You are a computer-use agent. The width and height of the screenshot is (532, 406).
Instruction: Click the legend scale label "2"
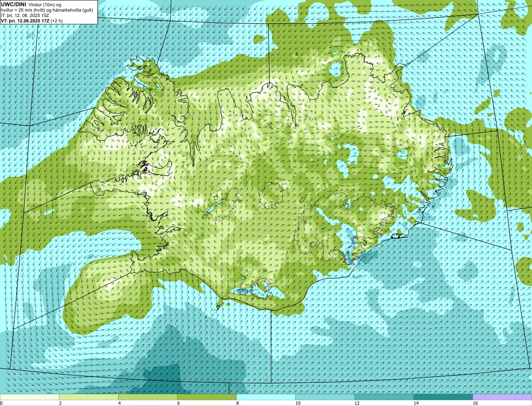(60, 403)
